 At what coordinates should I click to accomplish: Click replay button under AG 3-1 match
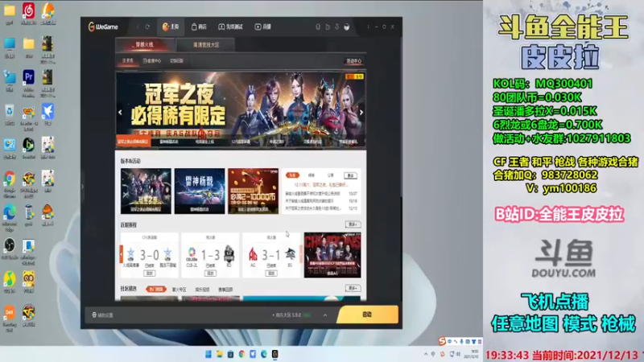coord(271,273)
